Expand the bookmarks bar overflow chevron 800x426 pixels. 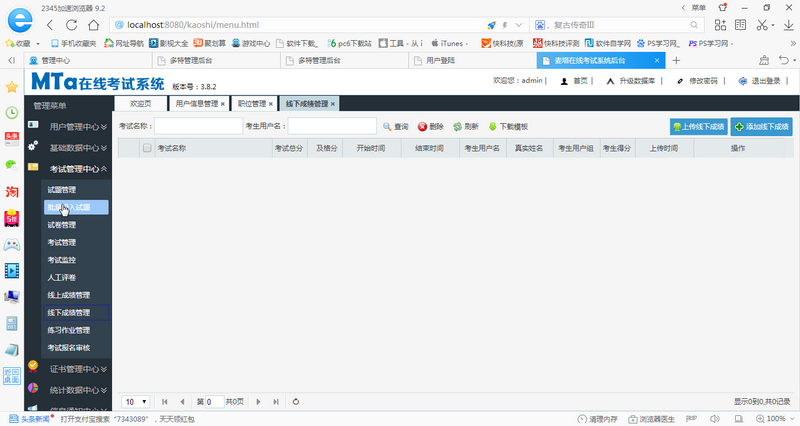793,43
